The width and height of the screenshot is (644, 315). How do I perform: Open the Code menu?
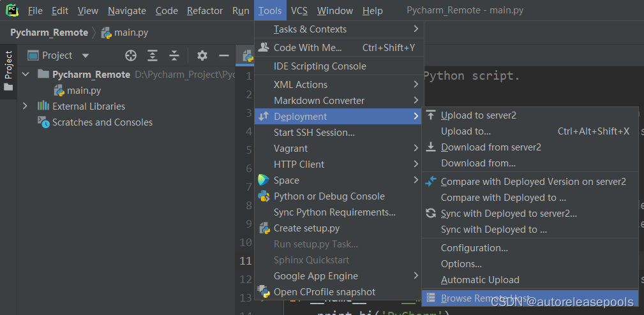(x=167, y=11)
